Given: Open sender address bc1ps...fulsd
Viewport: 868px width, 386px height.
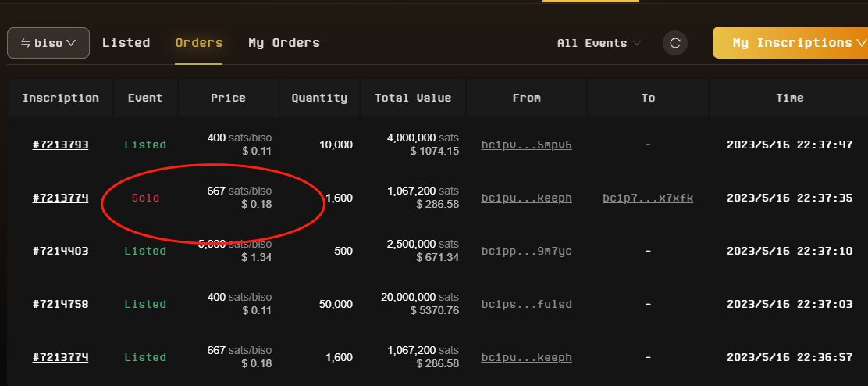Looking at the screenshot, I should tap(526, 305).
